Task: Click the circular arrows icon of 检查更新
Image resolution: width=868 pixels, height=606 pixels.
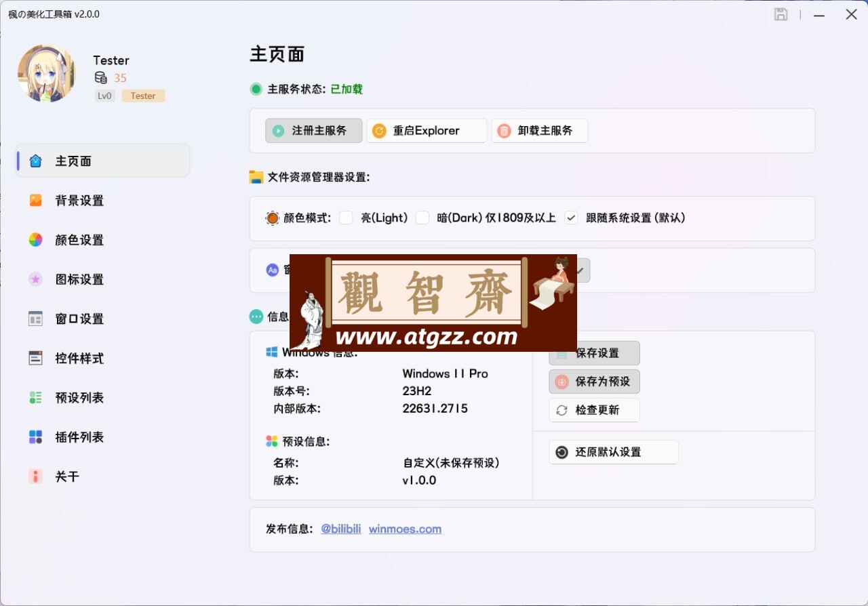Action: (x=561, y=410)
